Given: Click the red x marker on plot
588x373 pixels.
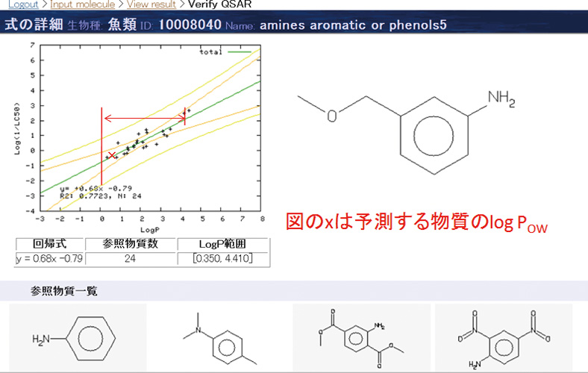Looking at the screenshot, I should (112, 155).
